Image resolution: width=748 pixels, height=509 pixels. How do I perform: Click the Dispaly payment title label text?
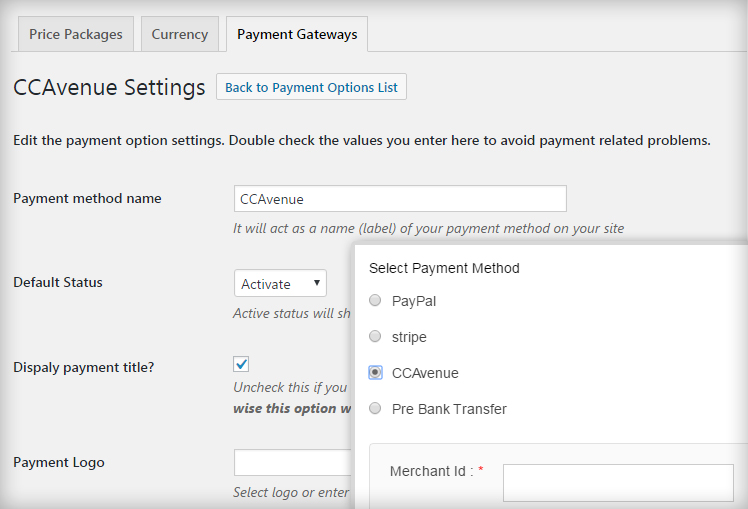pyautogui.click(x=83, y=367)
